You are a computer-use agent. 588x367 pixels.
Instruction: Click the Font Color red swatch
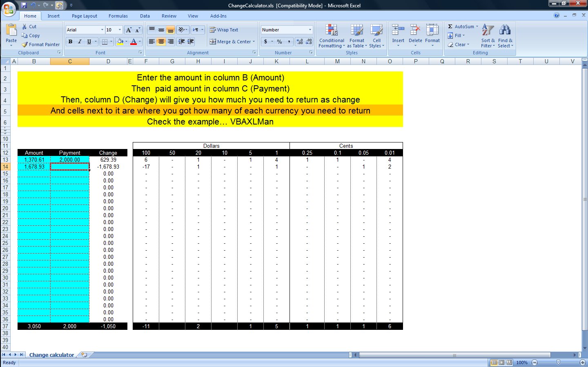[x=134, y=41]
